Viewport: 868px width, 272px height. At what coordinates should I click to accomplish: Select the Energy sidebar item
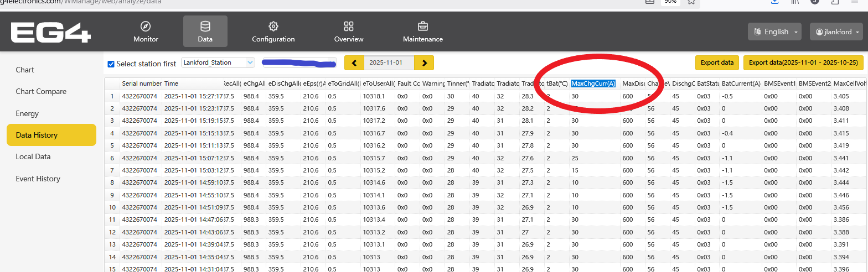(27, 113)
